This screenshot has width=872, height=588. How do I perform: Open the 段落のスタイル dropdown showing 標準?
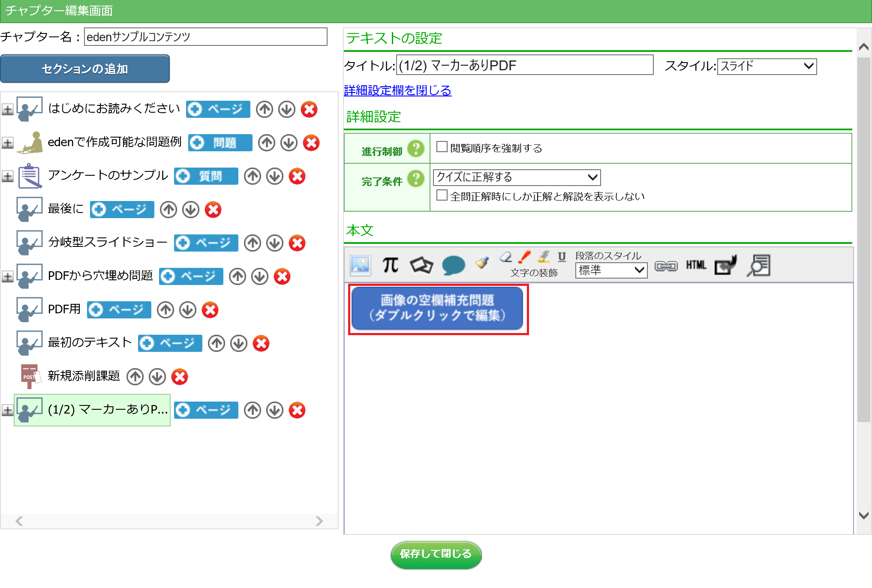(x=610, y=270)
